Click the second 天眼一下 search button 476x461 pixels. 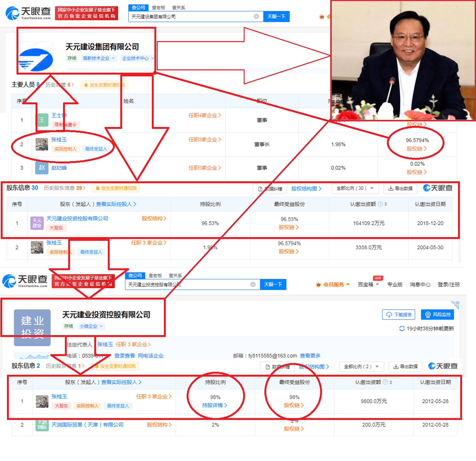point(273,284)
